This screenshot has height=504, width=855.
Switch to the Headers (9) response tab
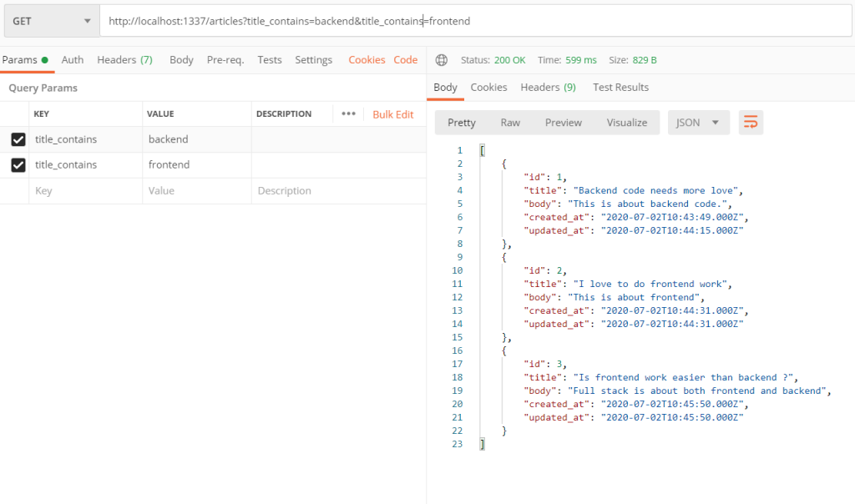(549, 87)
